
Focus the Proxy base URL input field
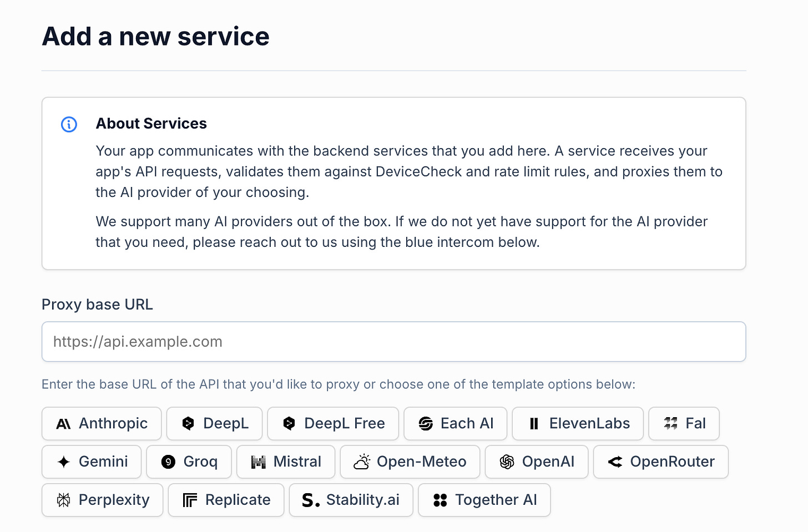pyautogui.click(x=394, y=342)
